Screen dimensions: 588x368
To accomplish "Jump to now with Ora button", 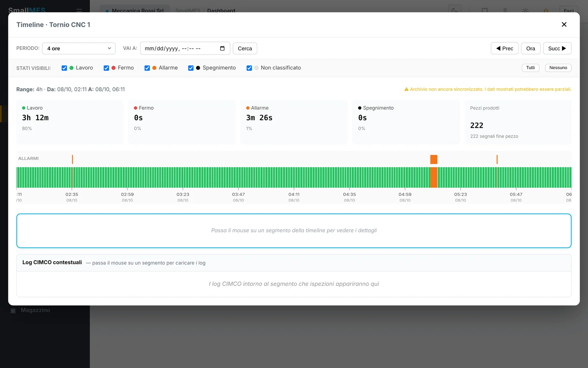I will 531,48.
